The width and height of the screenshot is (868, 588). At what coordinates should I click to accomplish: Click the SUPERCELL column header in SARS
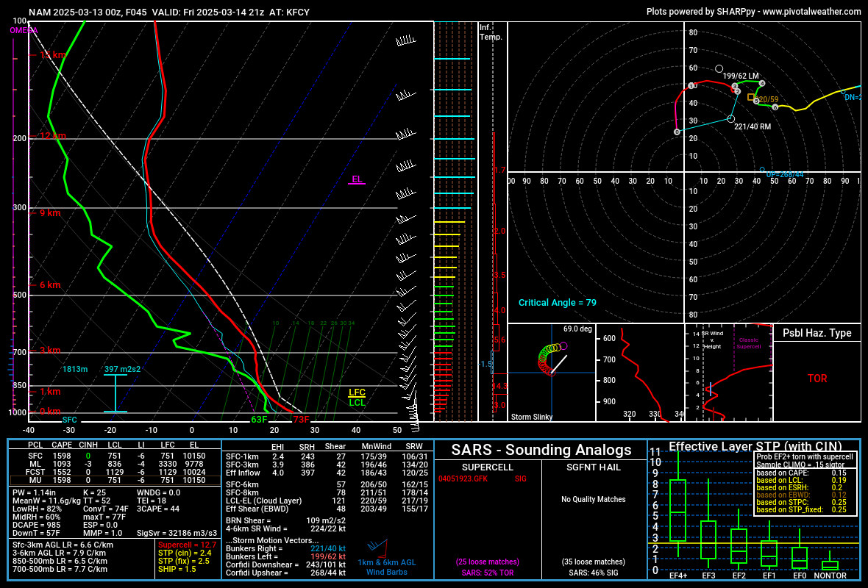(x=488, y=467)
